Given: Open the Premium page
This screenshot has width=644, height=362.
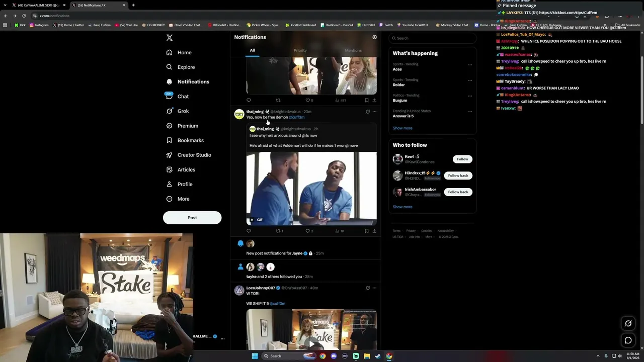Looking at the screenshot, I should tap(182, 126).
